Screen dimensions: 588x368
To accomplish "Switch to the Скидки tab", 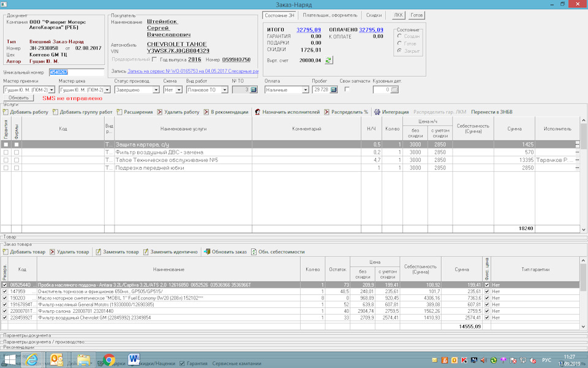I will coord(374,15).
